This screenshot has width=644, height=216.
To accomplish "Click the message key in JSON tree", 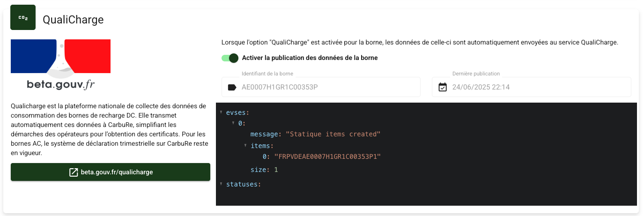I will coord(264,134).
